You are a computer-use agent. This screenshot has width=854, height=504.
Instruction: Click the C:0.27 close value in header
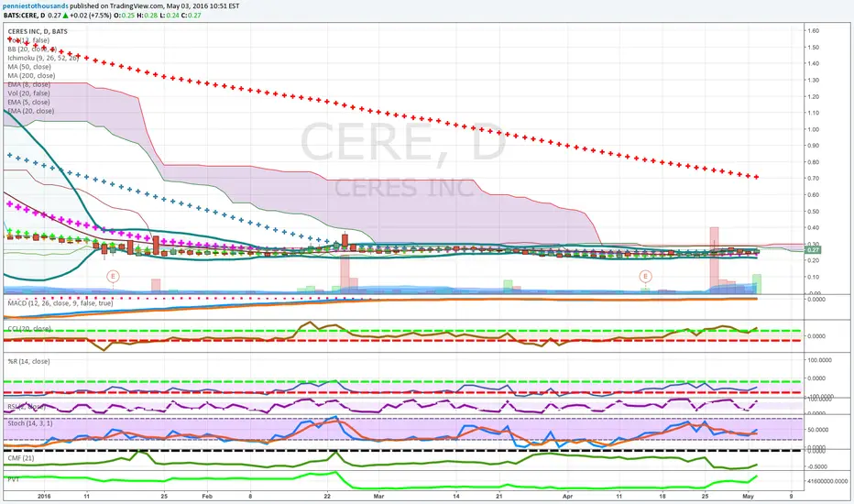coord(192,16)
